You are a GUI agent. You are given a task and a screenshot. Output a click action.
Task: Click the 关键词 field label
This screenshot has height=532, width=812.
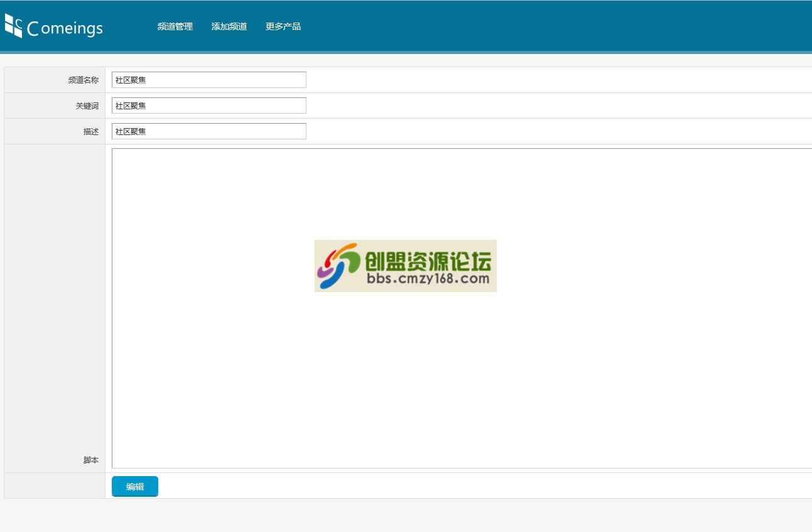pos(87,106)
